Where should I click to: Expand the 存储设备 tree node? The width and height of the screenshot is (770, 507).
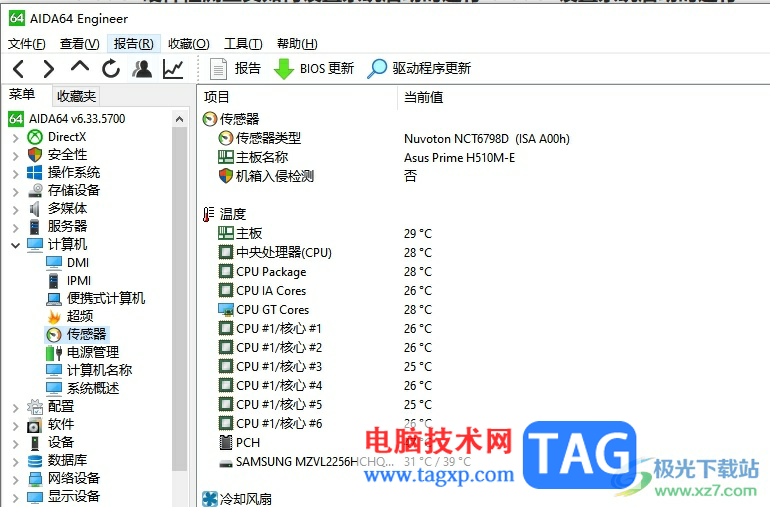click(x=15, y=192)
